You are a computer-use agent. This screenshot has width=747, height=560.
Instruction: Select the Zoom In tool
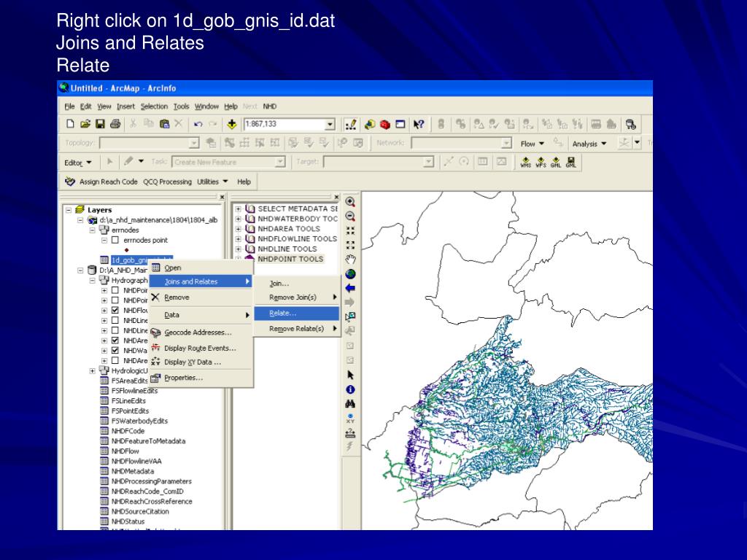(x=350, y=202)
